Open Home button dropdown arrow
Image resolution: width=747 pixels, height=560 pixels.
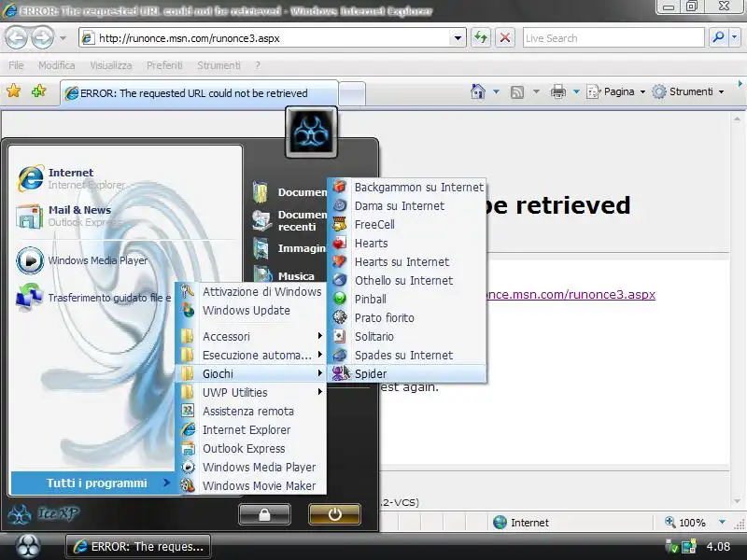tap(496, 91)
